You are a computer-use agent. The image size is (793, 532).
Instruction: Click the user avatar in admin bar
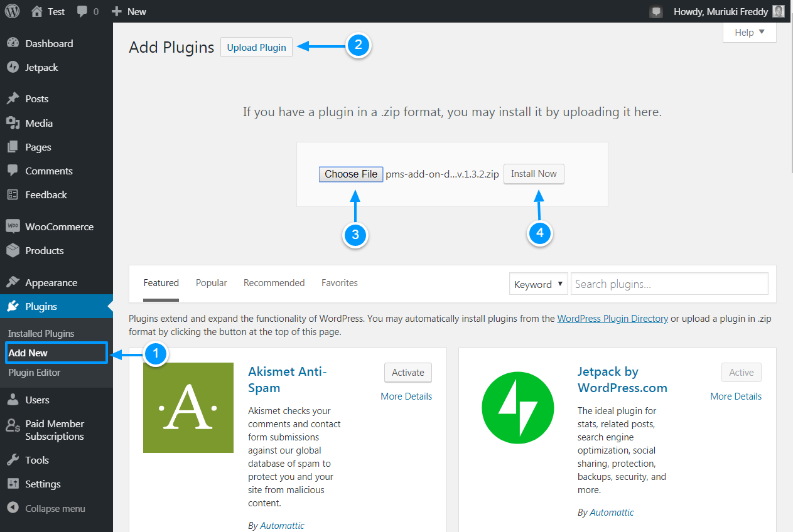[x=779, y=11]
